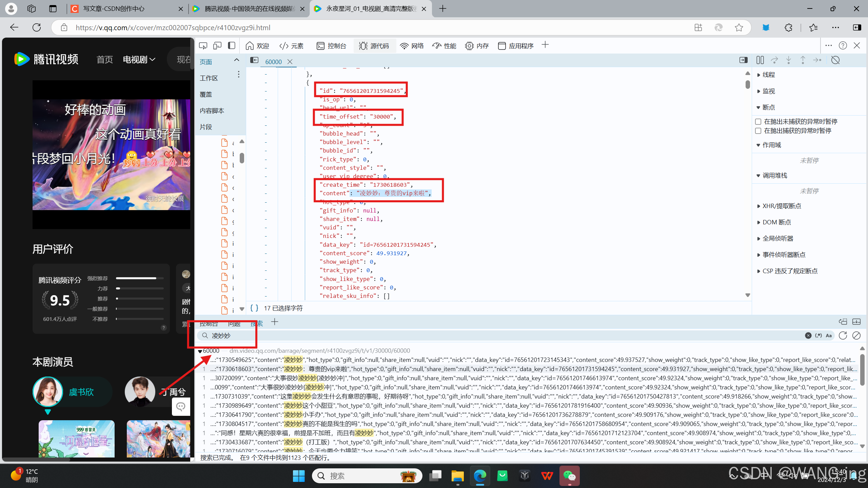Click deactivate breakpoints icon
The image size is (868, 488).
835,60
